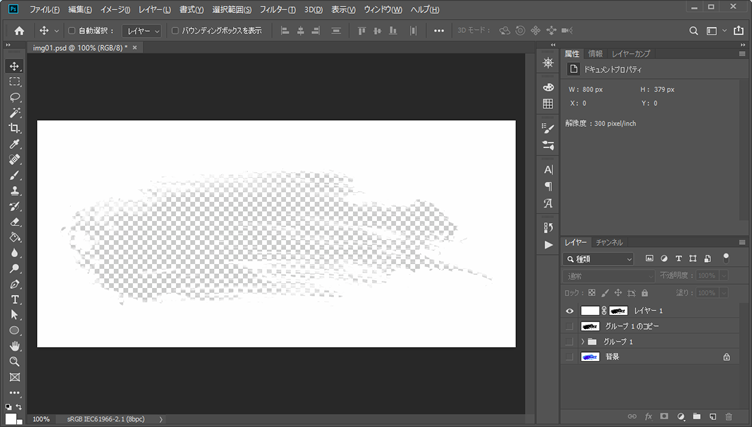The width and height of the screenshot is (752, 427).
Task: Open the レイヤー auto-select dropdown
Action: 142,31
